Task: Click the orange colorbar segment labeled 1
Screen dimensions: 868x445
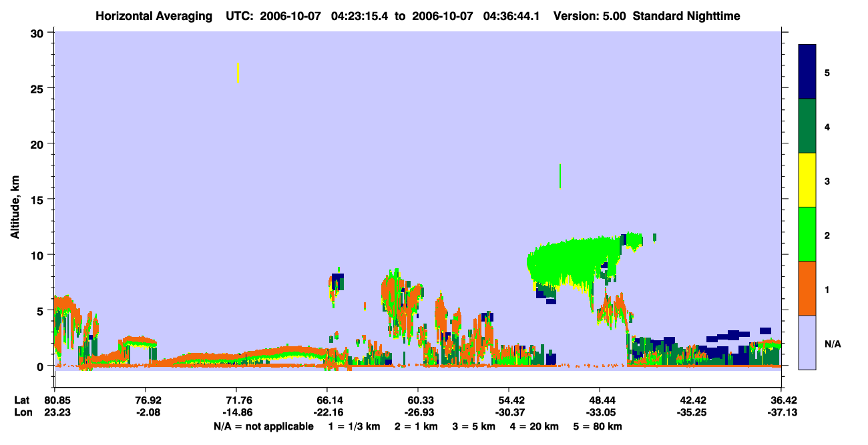Action: [807, 288]
